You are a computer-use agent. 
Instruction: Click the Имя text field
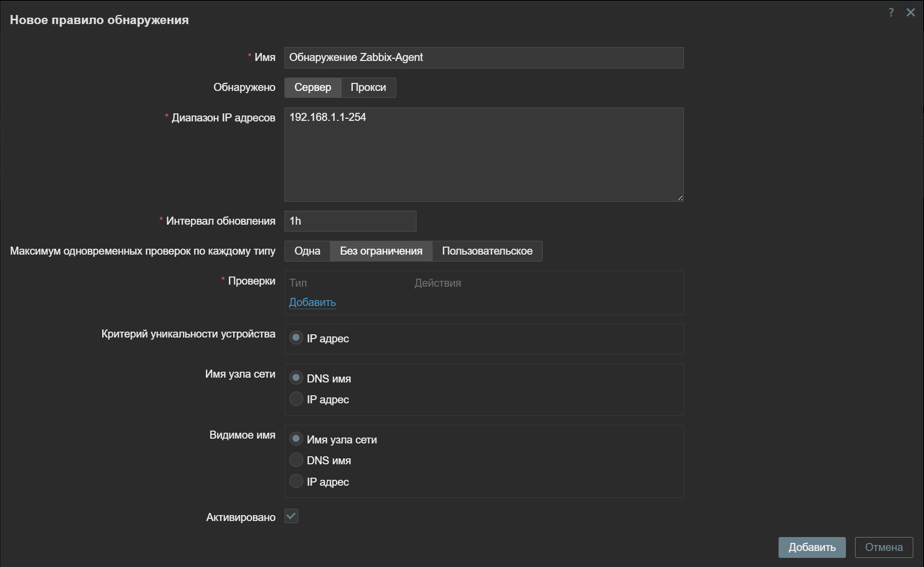483,58
